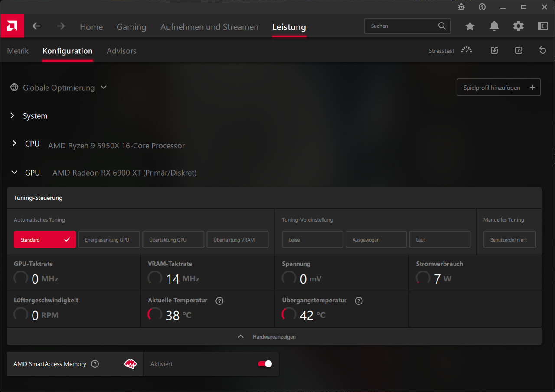Select Ausgewogen tuning preset
Viewport: 555px width, 392px height.
[x=376, y=239]
